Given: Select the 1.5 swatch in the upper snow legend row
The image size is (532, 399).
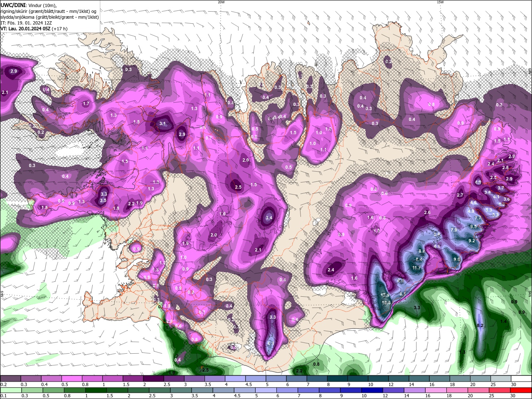Looking at the screenshot, I should click(x=133, y=379).
